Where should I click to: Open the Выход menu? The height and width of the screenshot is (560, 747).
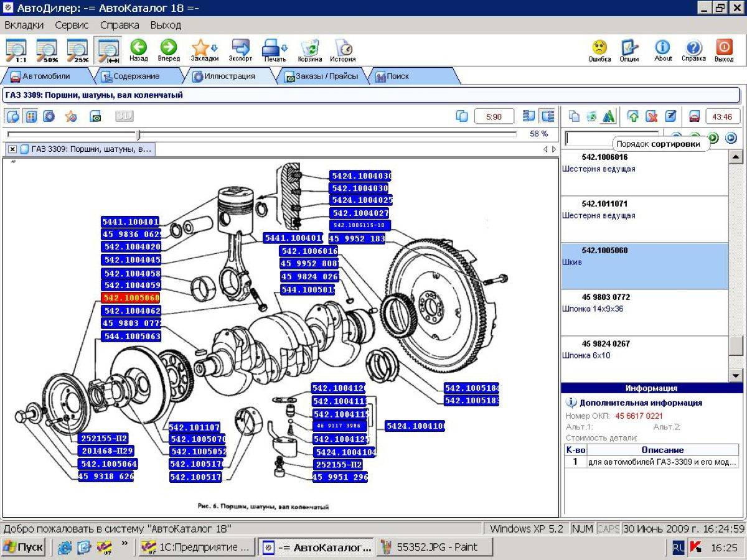tap(166, 25)
